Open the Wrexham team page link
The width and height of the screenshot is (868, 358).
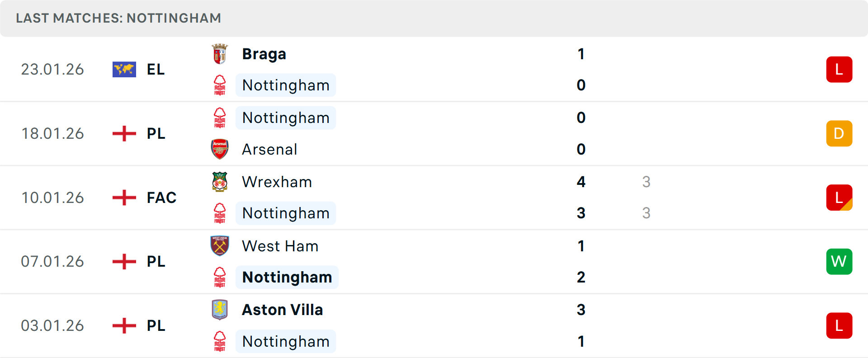coord(277,182)
